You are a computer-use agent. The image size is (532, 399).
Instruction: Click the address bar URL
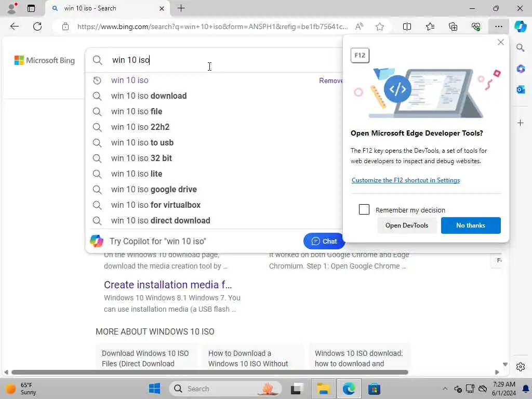[212, 26]
